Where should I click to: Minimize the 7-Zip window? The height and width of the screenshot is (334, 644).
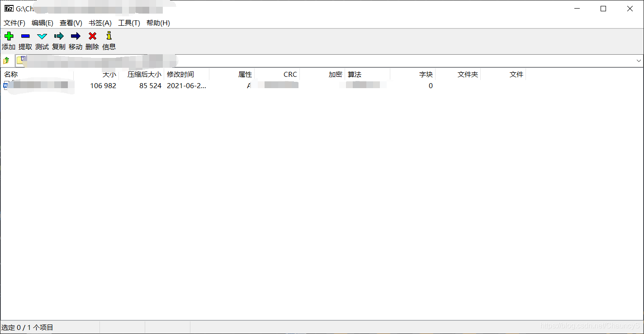(577, 9)
